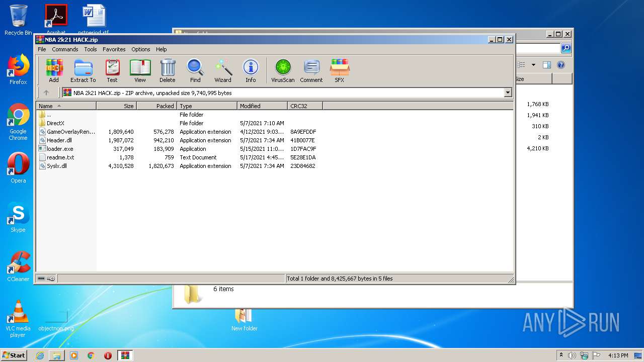Select the parent folder '..' row
This screenshot has height=362, width=644.
tap(49, 115)
